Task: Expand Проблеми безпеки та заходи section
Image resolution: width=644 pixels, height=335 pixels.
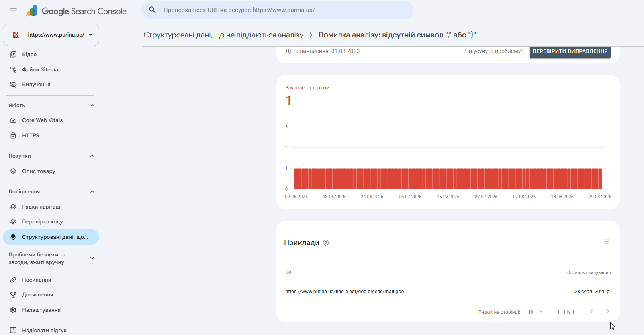Action: pos(92,258)
